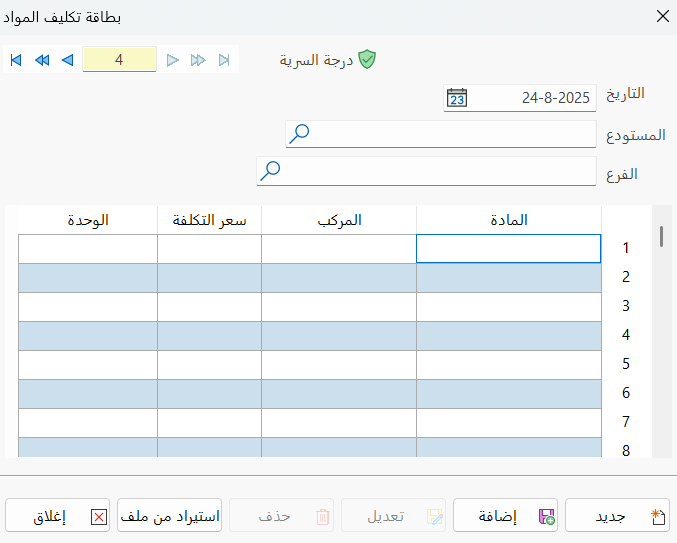Close the بطاقة تكليف المواد window
The height and width of the screenshot is (543, 677).
pyautogui.click(x=662, y=16)
